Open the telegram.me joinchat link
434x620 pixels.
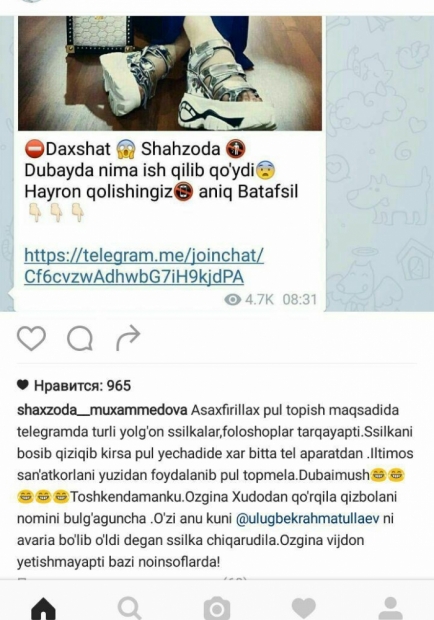tap(144, 266)
